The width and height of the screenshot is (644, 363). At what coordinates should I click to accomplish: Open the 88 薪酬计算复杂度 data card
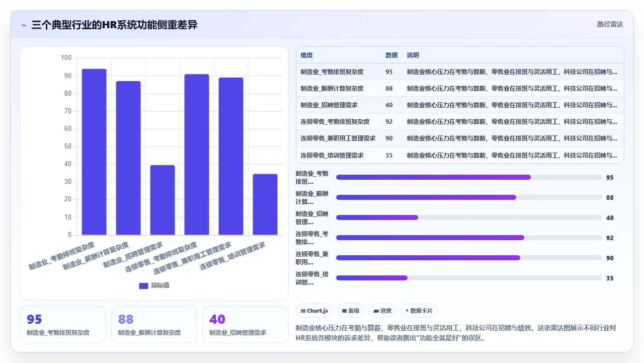[154, 324]
